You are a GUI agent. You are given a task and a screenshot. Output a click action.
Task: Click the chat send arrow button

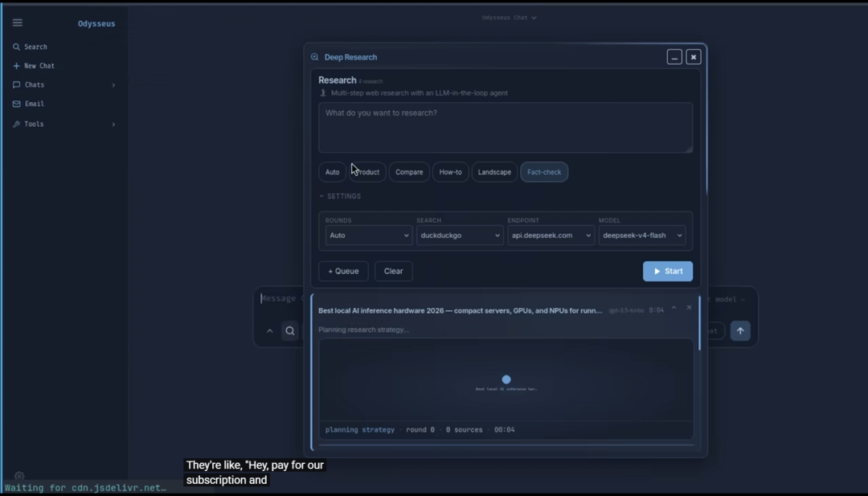tap(740, 331)
